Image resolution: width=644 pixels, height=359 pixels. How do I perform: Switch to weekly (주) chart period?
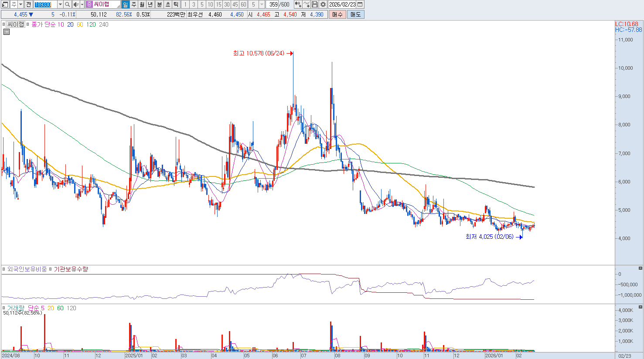[x=134, y=4]
